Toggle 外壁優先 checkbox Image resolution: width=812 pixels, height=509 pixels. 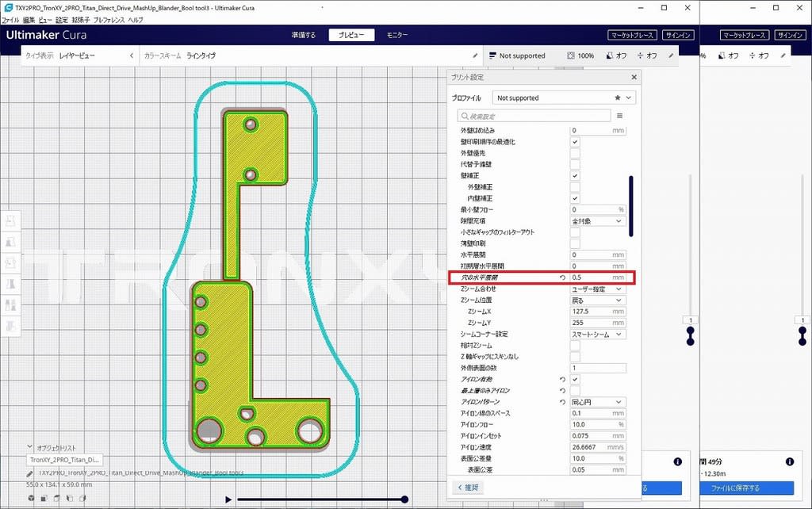(x=575, y=153)
